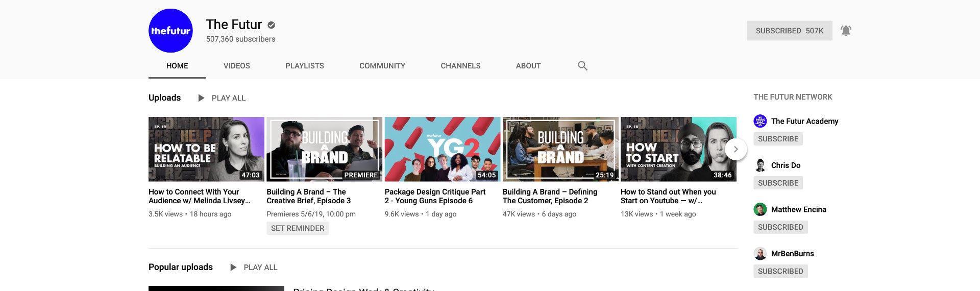
Task: Click the Uploads section heading
Action: pos(164,98)
